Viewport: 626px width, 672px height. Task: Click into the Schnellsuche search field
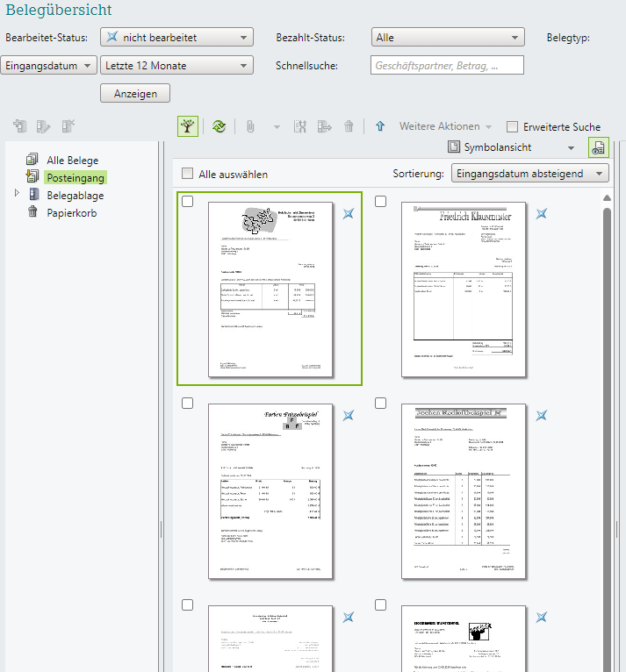click(447, 65)
